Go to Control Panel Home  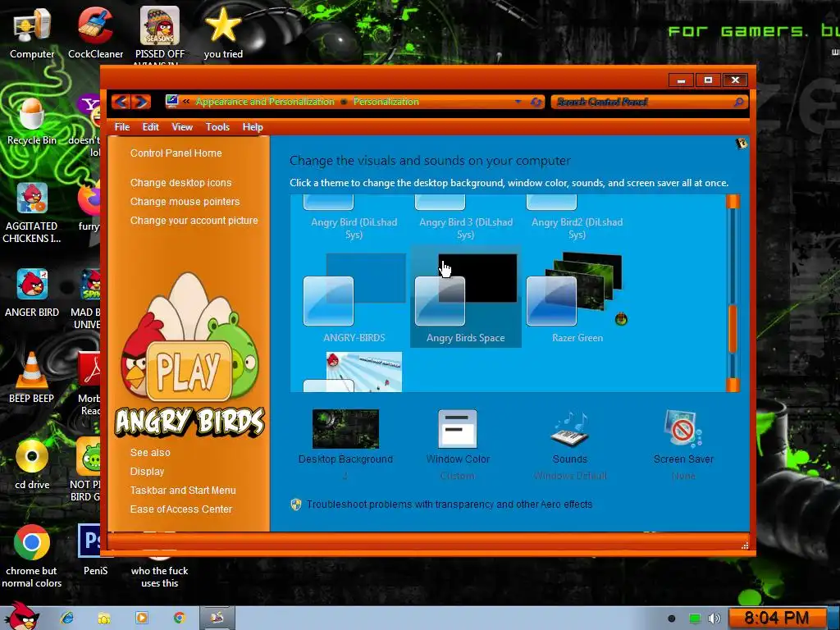tap(176, 153)
